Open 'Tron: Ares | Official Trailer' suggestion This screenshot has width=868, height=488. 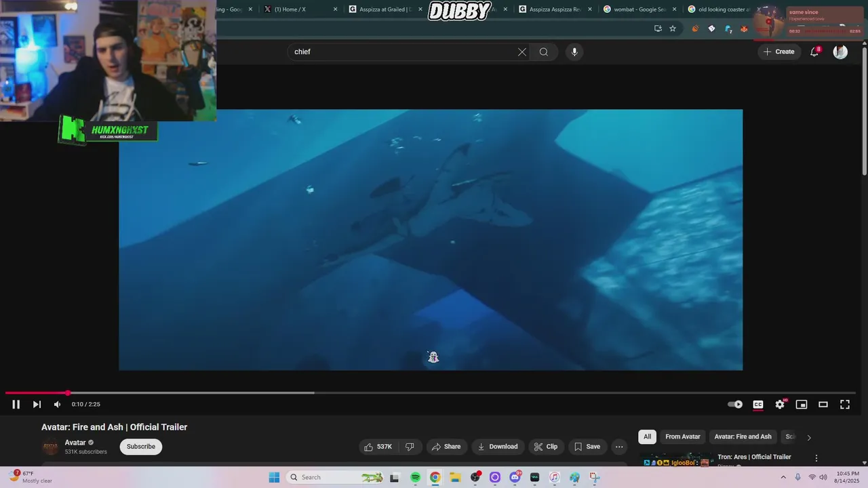754,457
